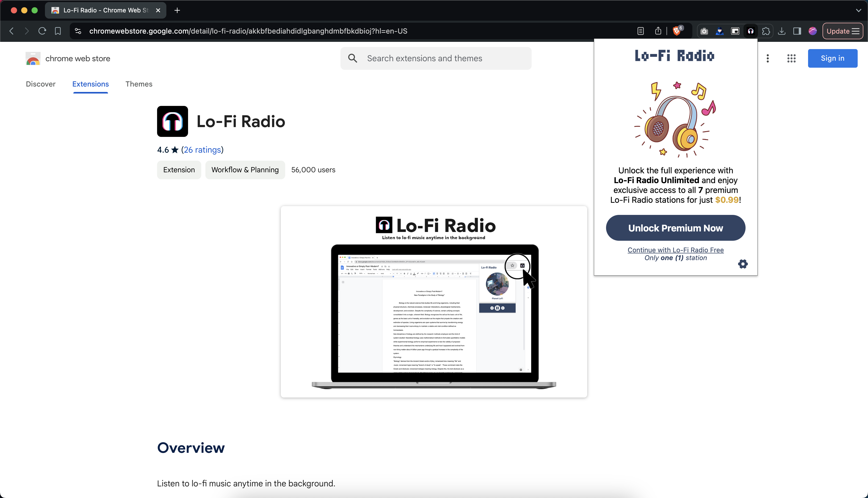The width and height of the screenshot is (868, 498).
Task: Open the picture-in-picture extension icon
Action: click(x=735, y=31)
